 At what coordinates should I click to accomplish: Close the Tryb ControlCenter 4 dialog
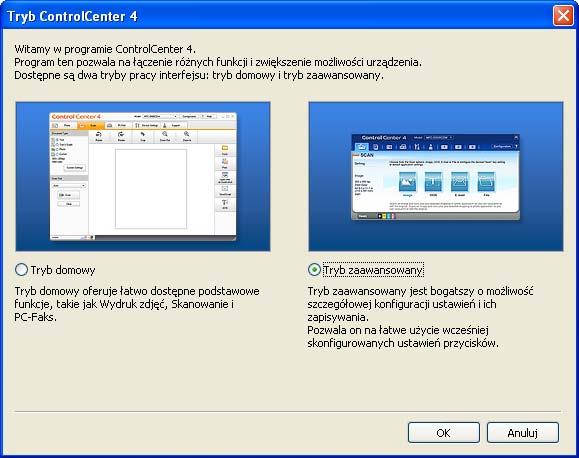[x=563, y=16]
